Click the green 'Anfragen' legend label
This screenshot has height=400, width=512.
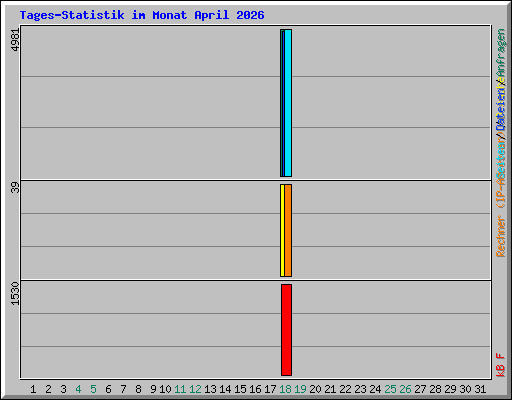501,53
